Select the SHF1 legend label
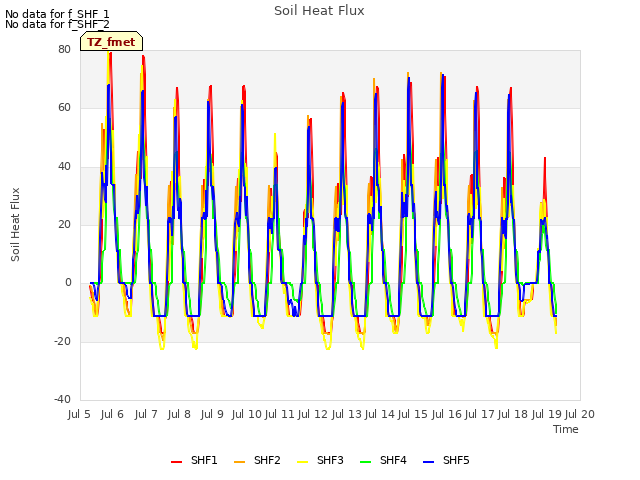This screenshot has width=640, height=480. click(x=204, y=460)
